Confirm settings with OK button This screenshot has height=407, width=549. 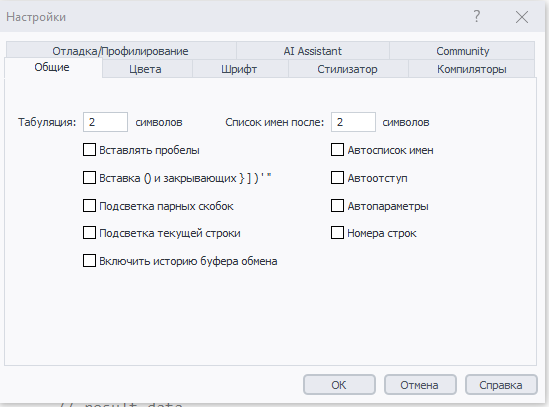click(339, 385)
